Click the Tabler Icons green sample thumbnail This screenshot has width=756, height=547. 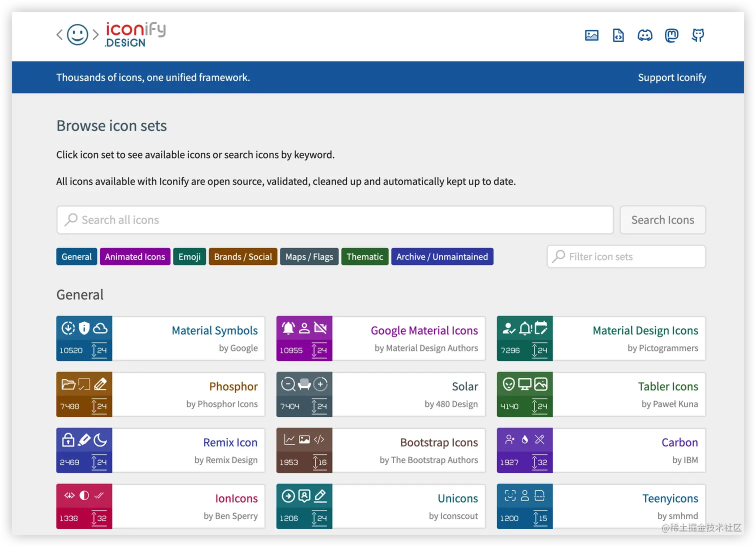tap(524, 394)
